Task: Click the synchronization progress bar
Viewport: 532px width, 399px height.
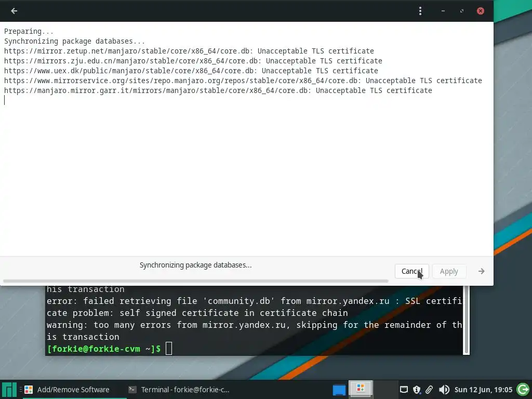Action: [x=195, y=281]
